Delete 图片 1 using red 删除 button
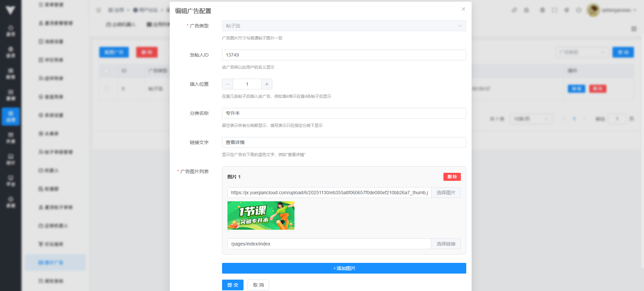Image resolution: width=644 pixels, height=291 pixels. (452, 177)
